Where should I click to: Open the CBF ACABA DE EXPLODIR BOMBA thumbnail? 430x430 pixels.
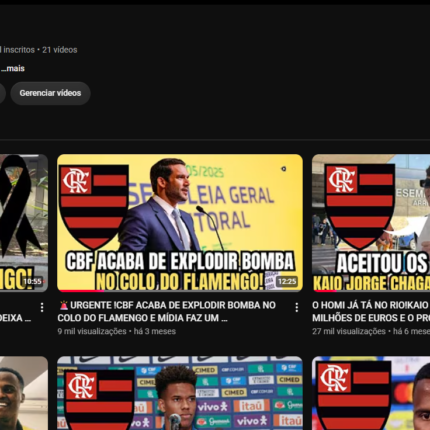coord(180,223)
